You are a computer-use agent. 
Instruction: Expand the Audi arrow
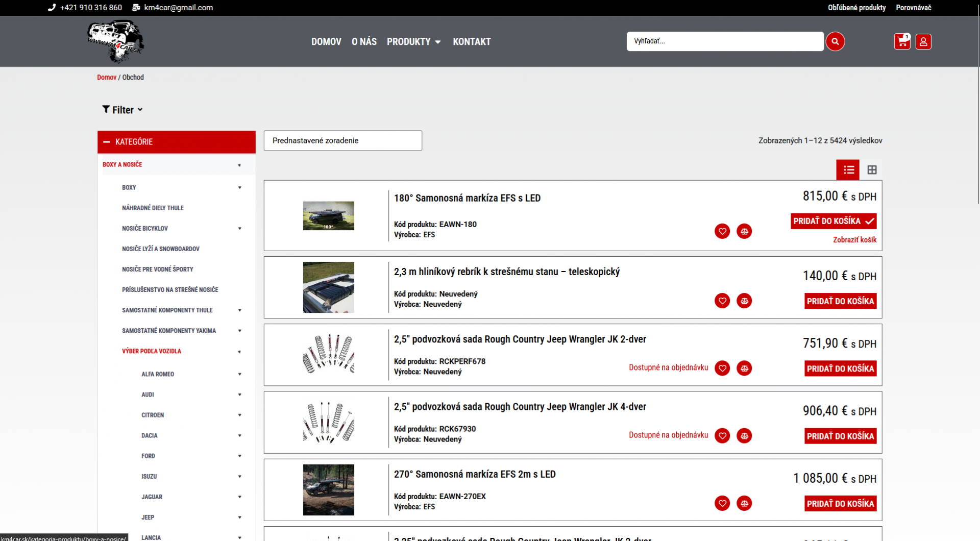click(239, 395)
